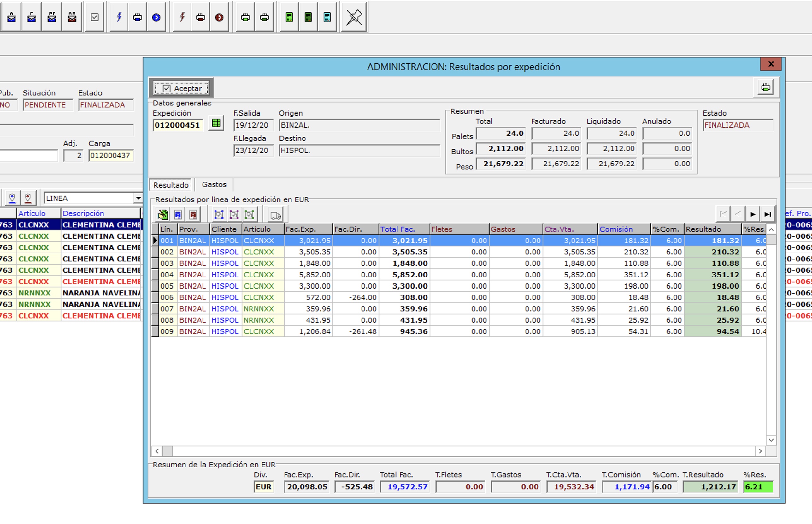Click the checkmark box toolbar button
This screenshot has height=524, width=812.
[x=95, y=17]
